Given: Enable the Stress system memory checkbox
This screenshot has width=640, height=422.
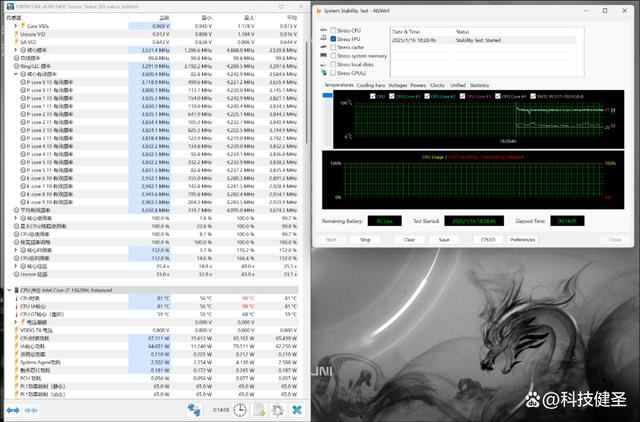Looking at the screenshot, I should 332,56.
